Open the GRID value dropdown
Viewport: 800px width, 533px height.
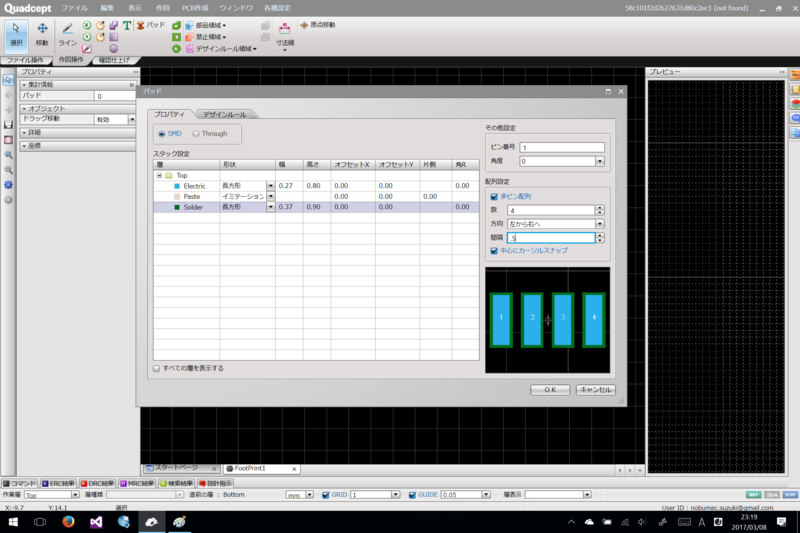tap(395, 495)
